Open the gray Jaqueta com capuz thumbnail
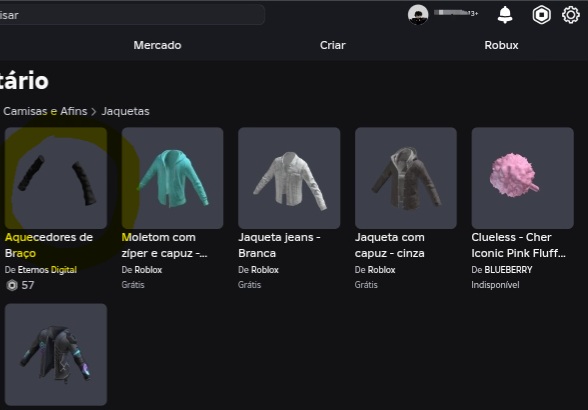Viewport: 588px width, 410px height. [x=406, y=178]
